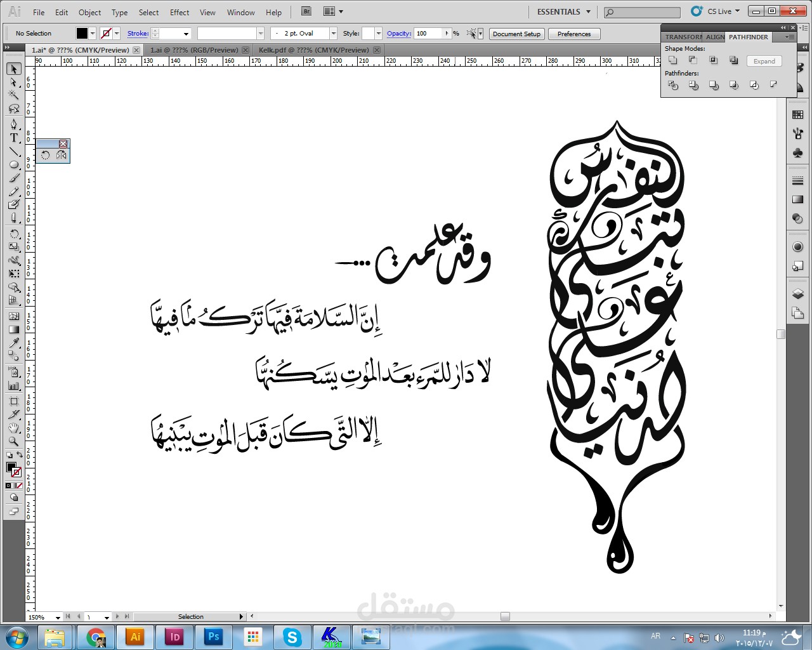Select the Gradient tool in the Tools panel

(13, 329)
